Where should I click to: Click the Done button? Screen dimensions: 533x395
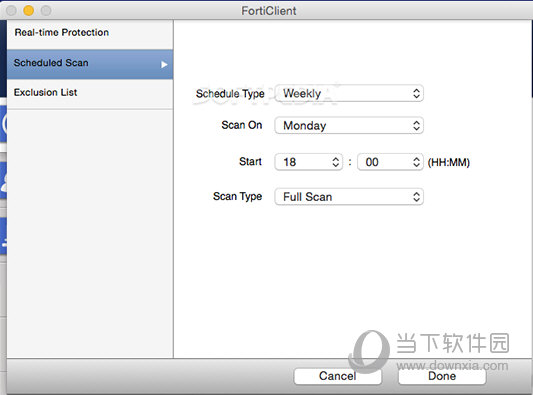point(442,376)
